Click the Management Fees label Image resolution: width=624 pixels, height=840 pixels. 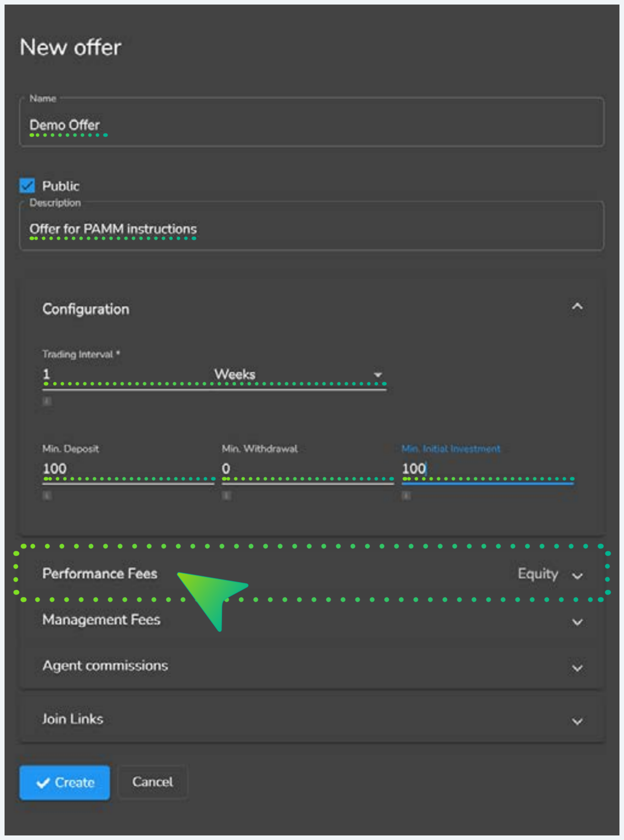(x=101, y=619)
